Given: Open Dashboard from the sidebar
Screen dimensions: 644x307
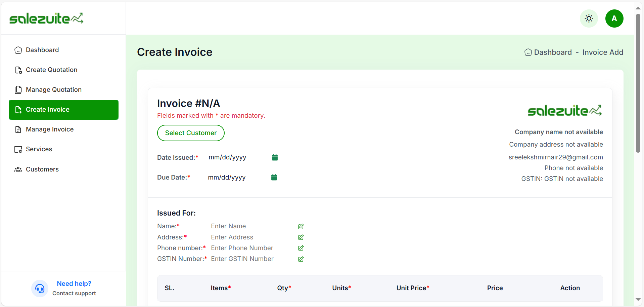Looking at the screenshot, I should tap(42, 50).
